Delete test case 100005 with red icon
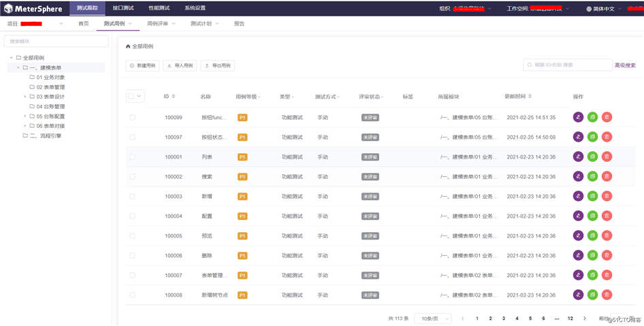This screenshot has height=326, width=644. (607, 235)
